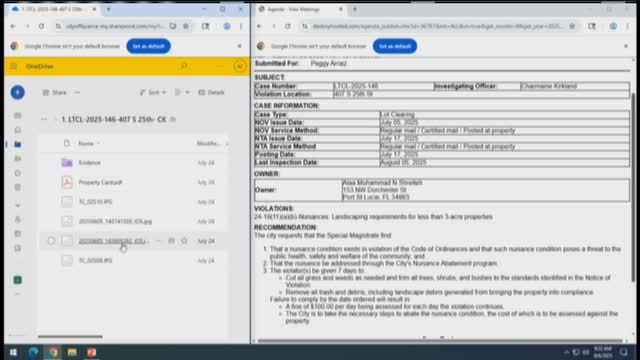Open the Chrome profile icon in left window
Image resolution: width=640 pixels, height=360 pixels.
227,26
